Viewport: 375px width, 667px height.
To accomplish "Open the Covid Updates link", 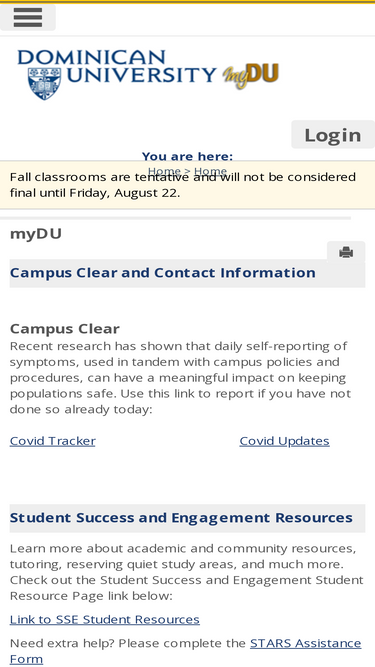I will click(x=284, y=441).
